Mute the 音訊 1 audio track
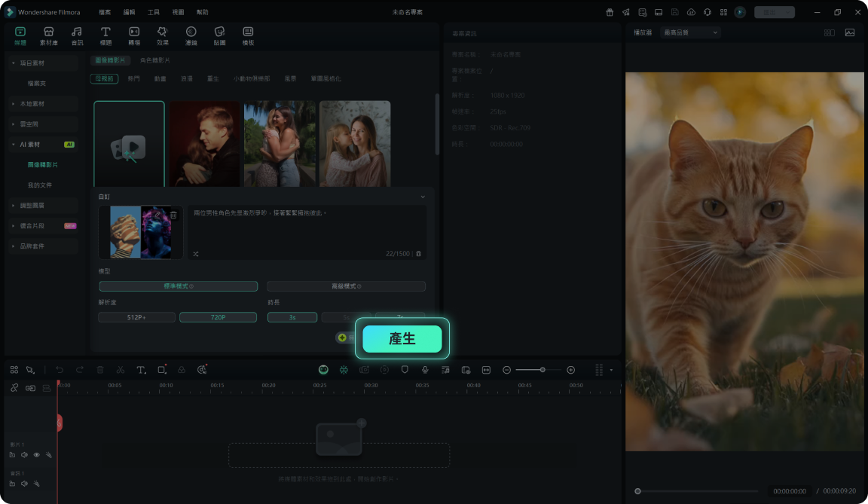The image size is (868, 504). click(24, 484)
